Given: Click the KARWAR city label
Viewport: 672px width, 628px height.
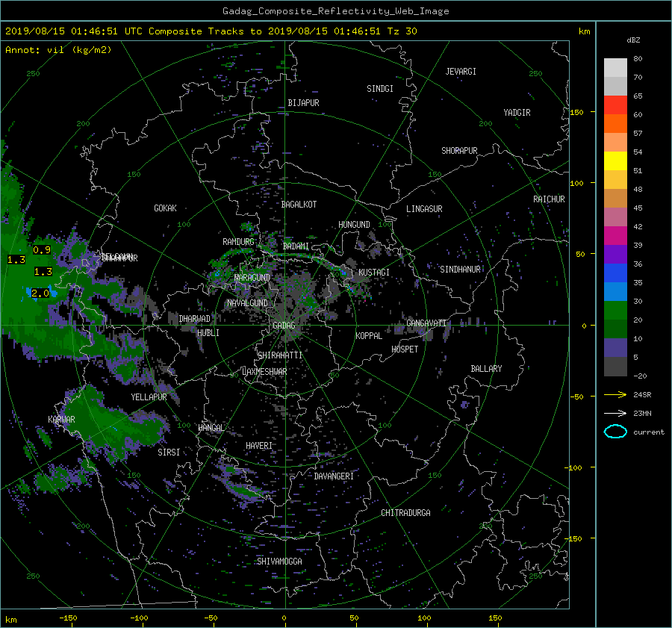Looking at the screenshot, I should tap(61, 420).
